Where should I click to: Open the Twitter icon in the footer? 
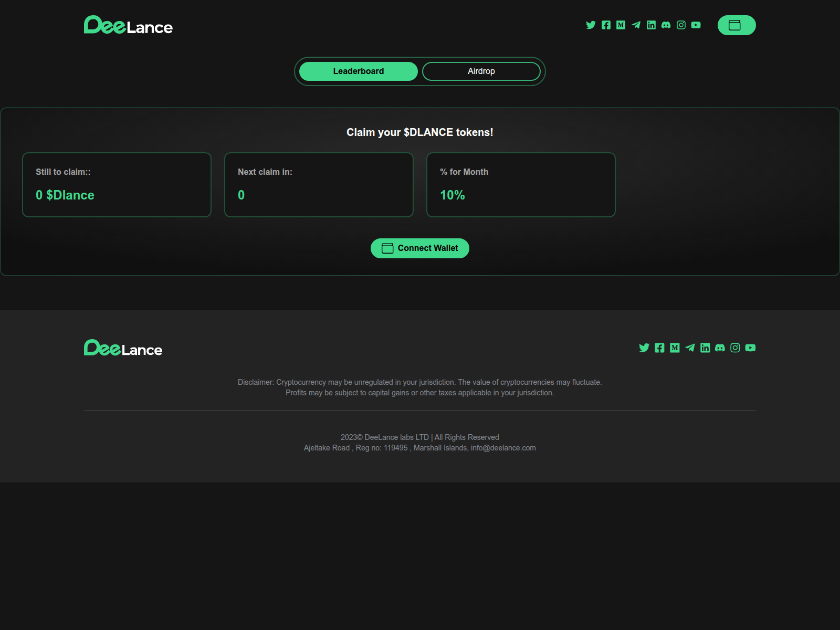(644, 348)
